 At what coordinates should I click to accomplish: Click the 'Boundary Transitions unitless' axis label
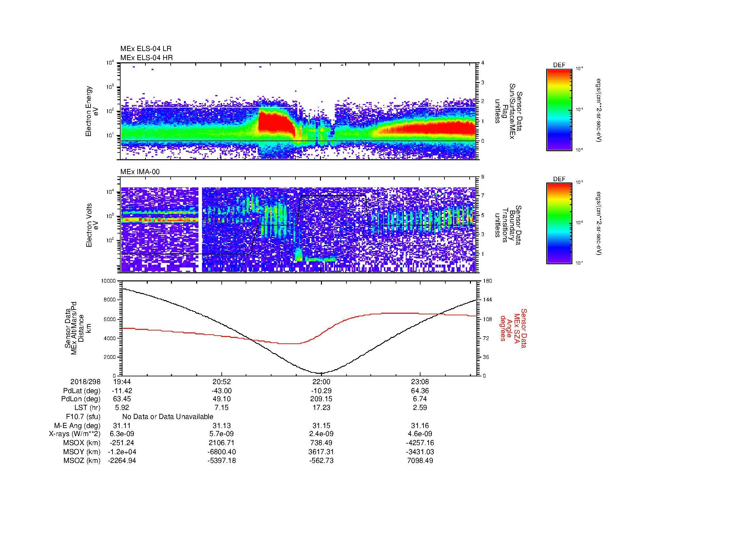click(x=508, y=225)
